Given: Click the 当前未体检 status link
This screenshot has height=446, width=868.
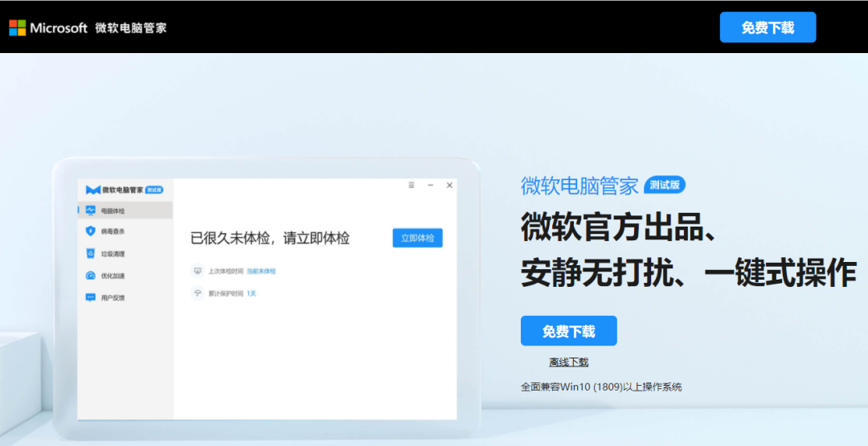Looking at the screenshot, I should point(261,272).
